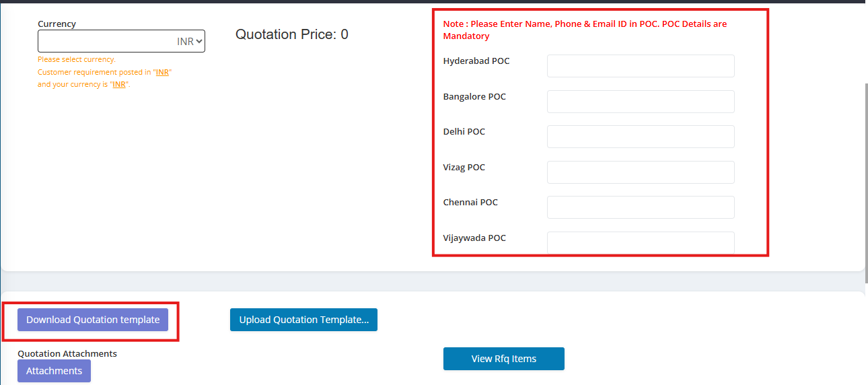Click the Vizag POC text field
868x385 pixels.
[x=640, y=172]
